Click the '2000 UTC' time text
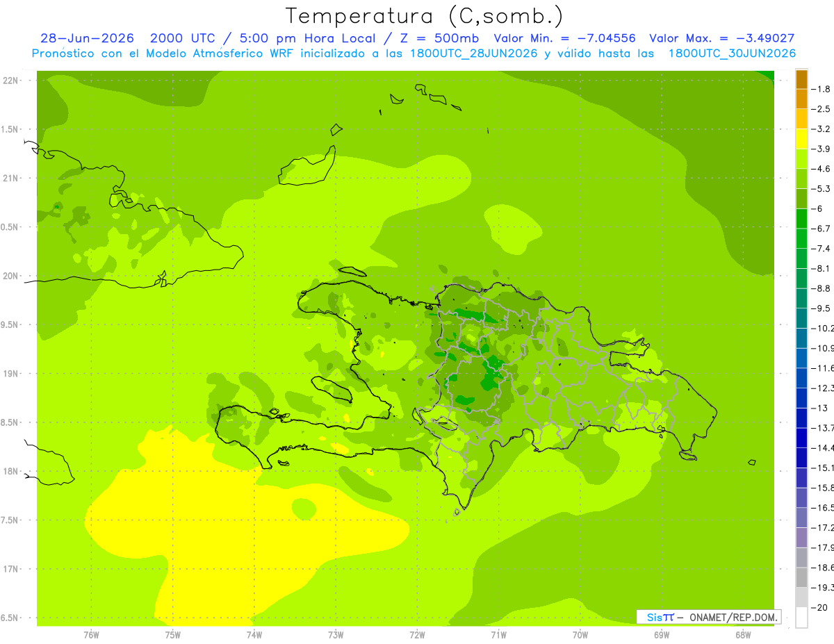This screenshot has height=644, width=834. [x=184, y=38]
